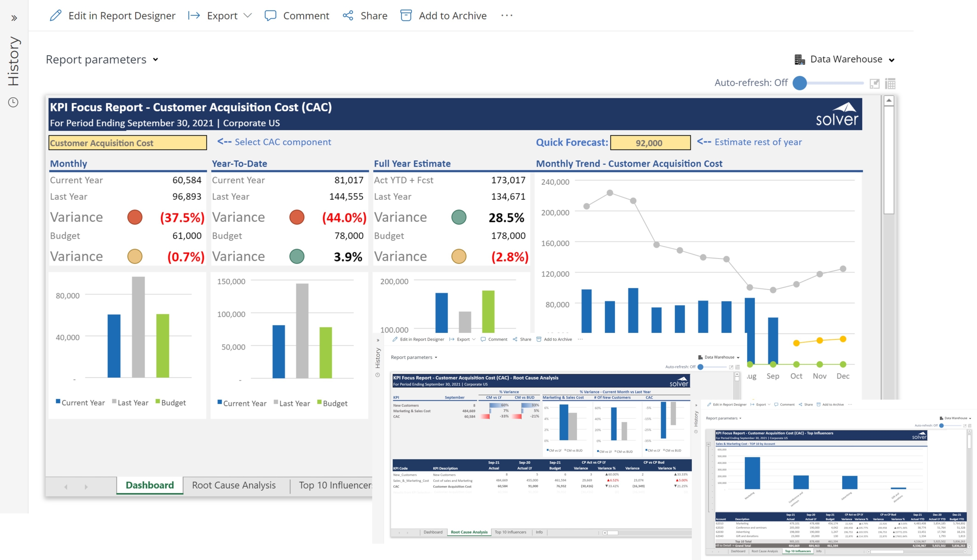Image resolution: width=977 pixels, height=560 pixels.
Task: Switch to the Top 10 Influencers tab
Action: coord(334,485)
